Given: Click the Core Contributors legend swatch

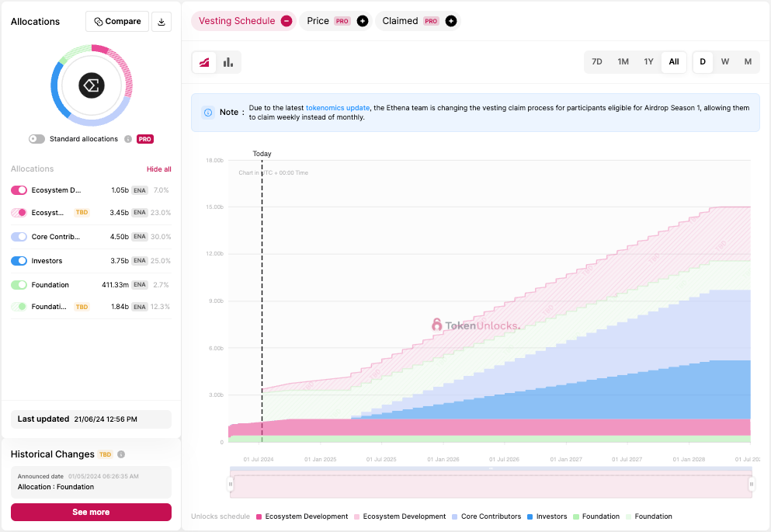Looking at the screenshot, I should click(455, 516).
